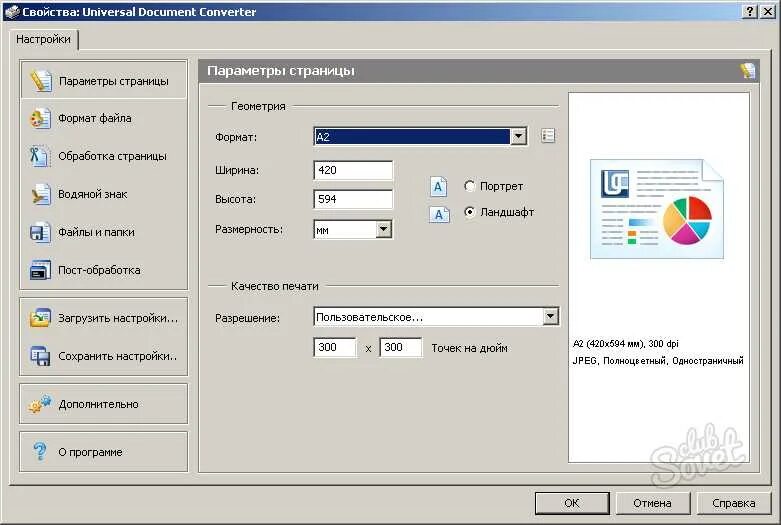Open Водяной знак in the sidebar
This screenshot has height=525, width=781.
[104, 194]
